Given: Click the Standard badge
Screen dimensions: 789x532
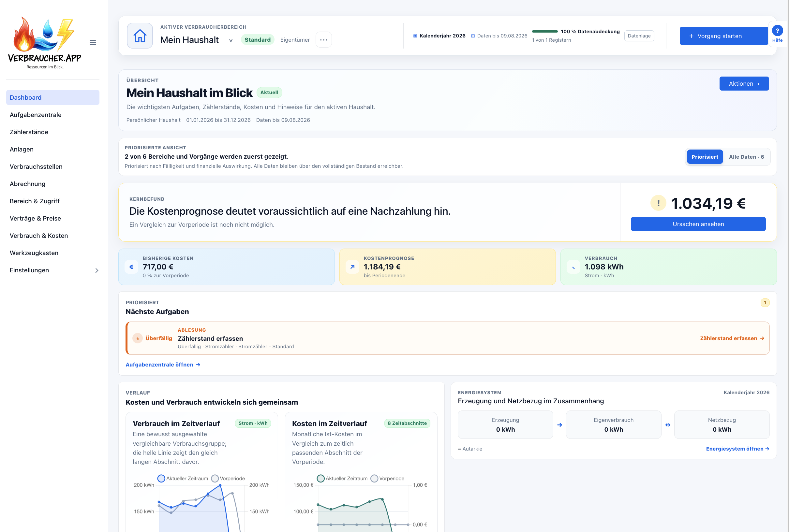Looking at the screenshot, I should 257,40.
